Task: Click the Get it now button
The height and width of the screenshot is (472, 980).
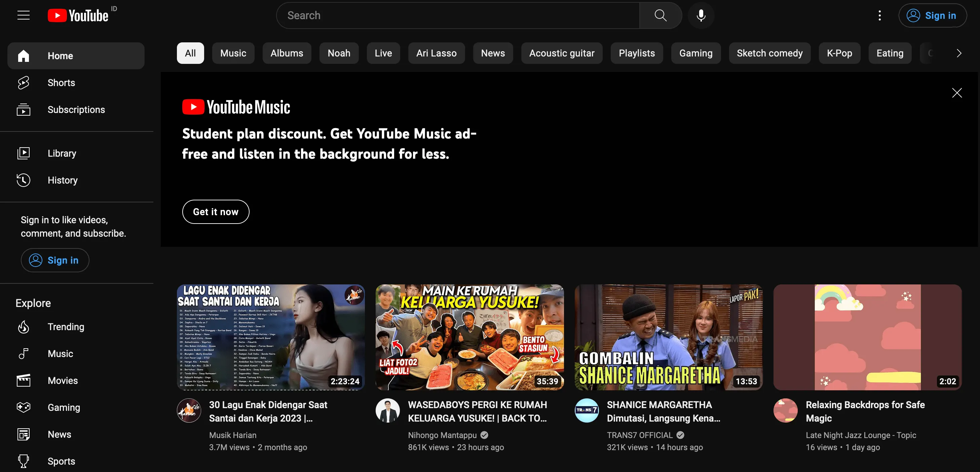Action: point(215,212)
